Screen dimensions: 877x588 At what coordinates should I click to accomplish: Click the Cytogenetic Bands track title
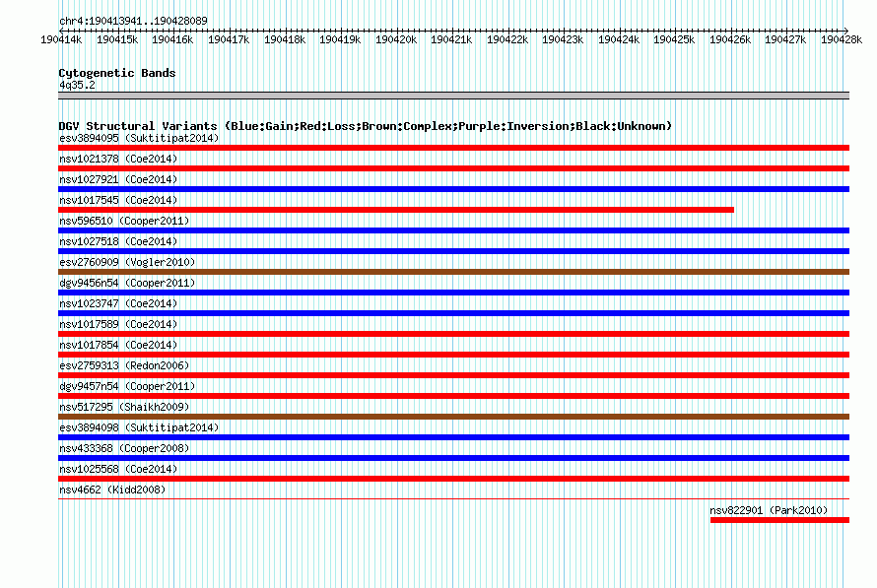pos(117,73)
